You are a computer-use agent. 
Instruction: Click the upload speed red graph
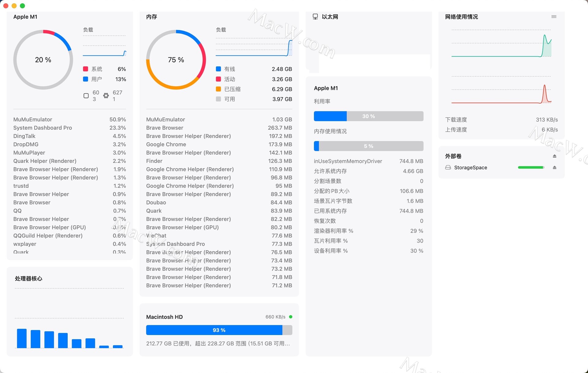click(x=501, y=90)
